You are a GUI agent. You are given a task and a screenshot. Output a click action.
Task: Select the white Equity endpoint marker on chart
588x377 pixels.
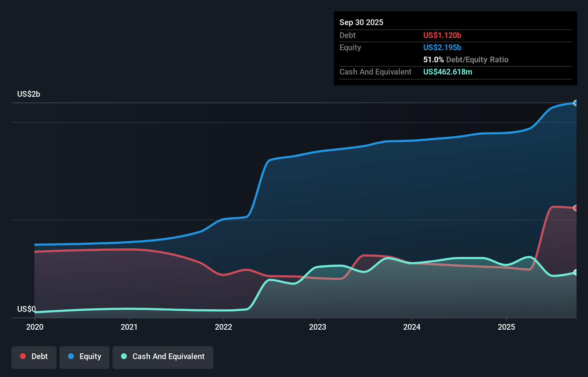coord(576,103)
